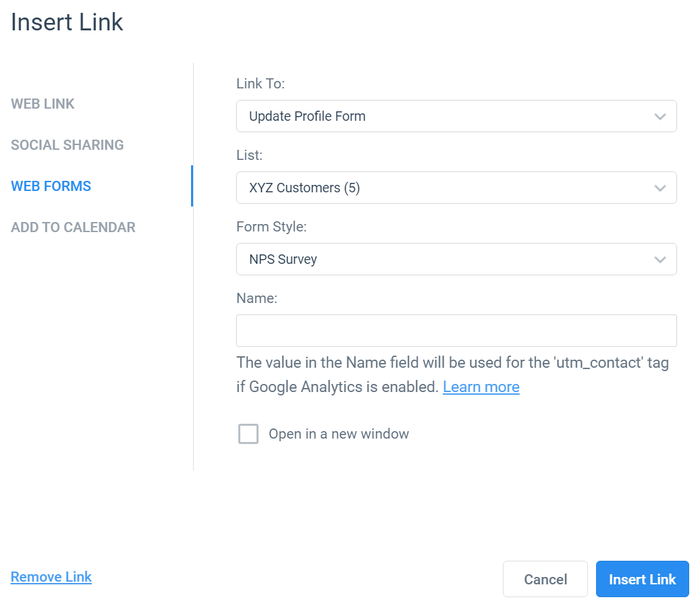Click the 'Open in a new window' label

(x=339, y=434)
